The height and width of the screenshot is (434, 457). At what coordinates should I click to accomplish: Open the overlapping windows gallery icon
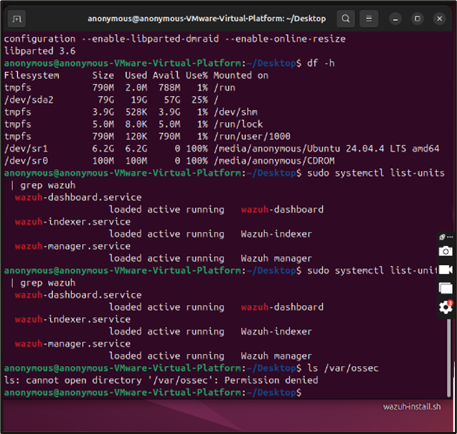446,288
